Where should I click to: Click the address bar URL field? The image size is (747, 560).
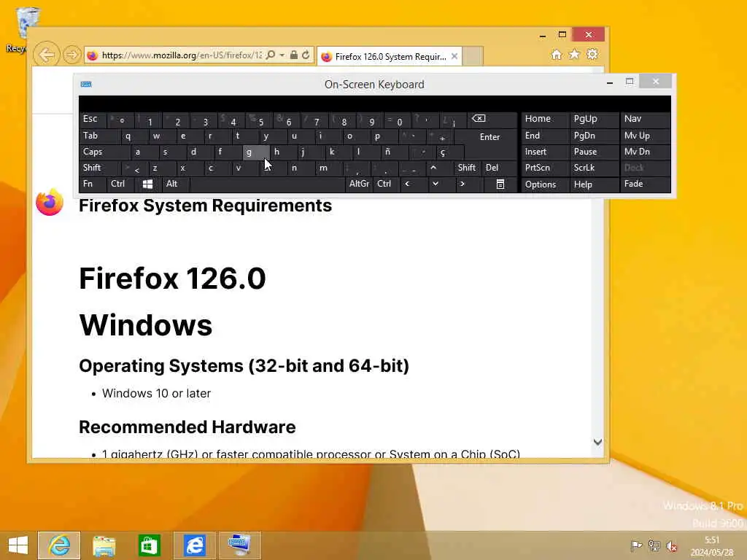coord(182,55)
